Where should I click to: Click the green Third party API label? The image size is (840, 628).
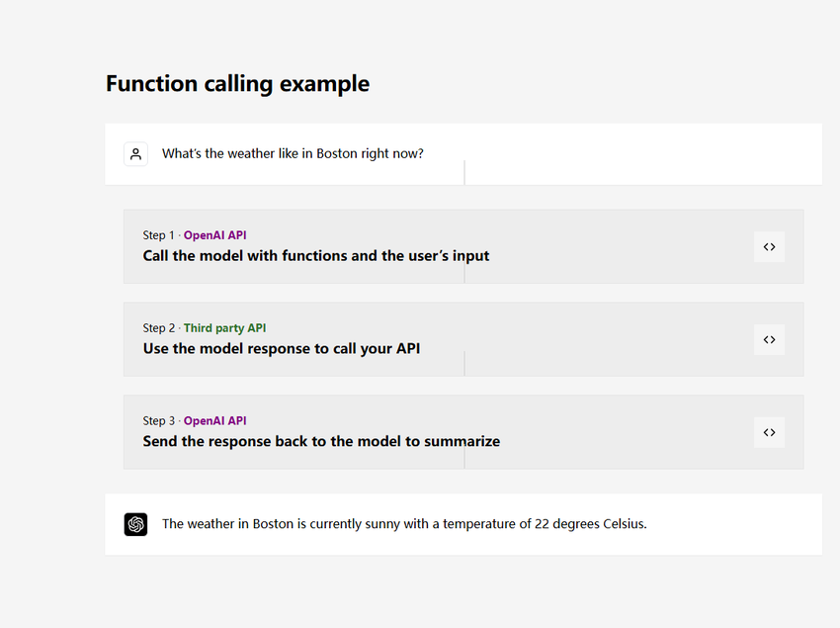coord(224,327)
